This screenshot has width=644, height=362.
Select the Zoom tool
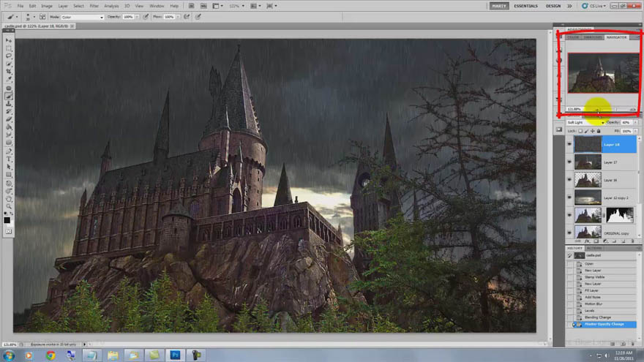pyautogui.click(x=9, y=206)
